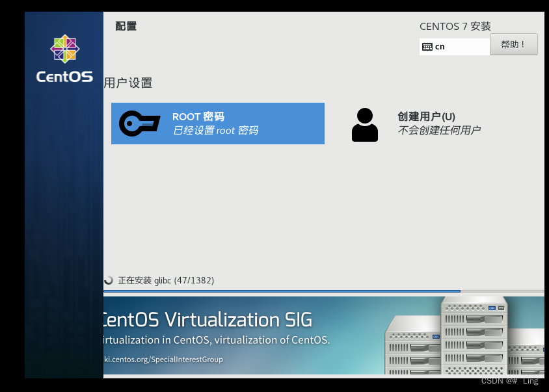This screenshot has height=392, width=549.
Task: Open 创建用户(U) label to create user
Action: click(426, 116)
